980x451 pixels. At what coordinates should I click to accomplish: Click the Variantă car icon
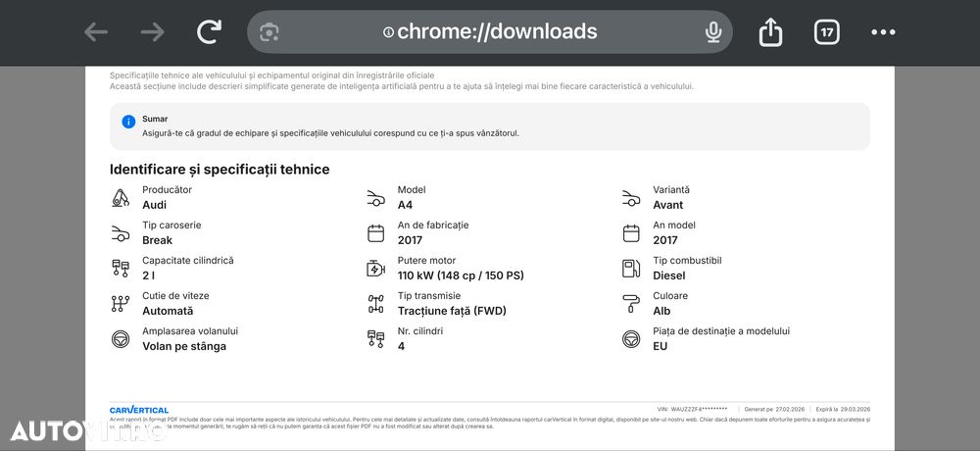(x=631, y=198)
